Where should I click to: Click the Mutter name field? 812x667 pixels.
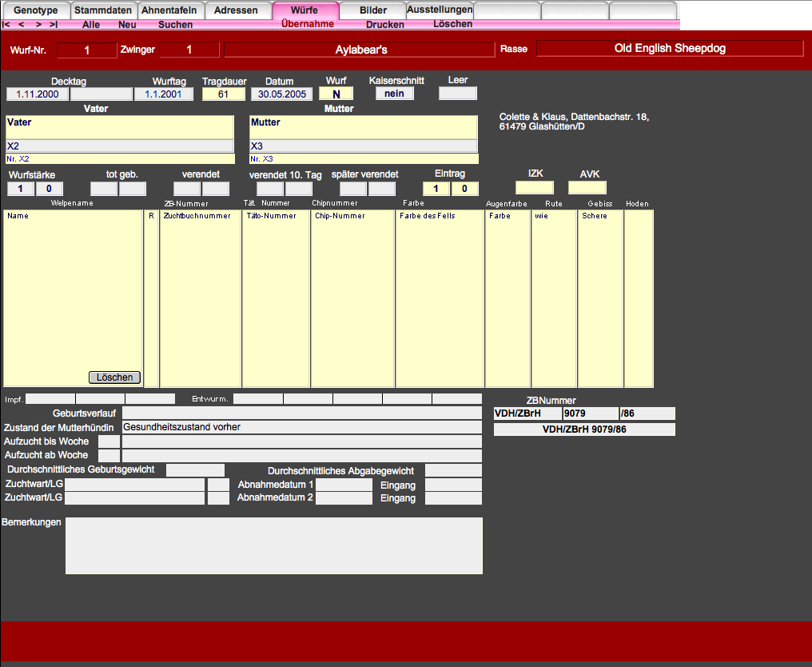363,127
